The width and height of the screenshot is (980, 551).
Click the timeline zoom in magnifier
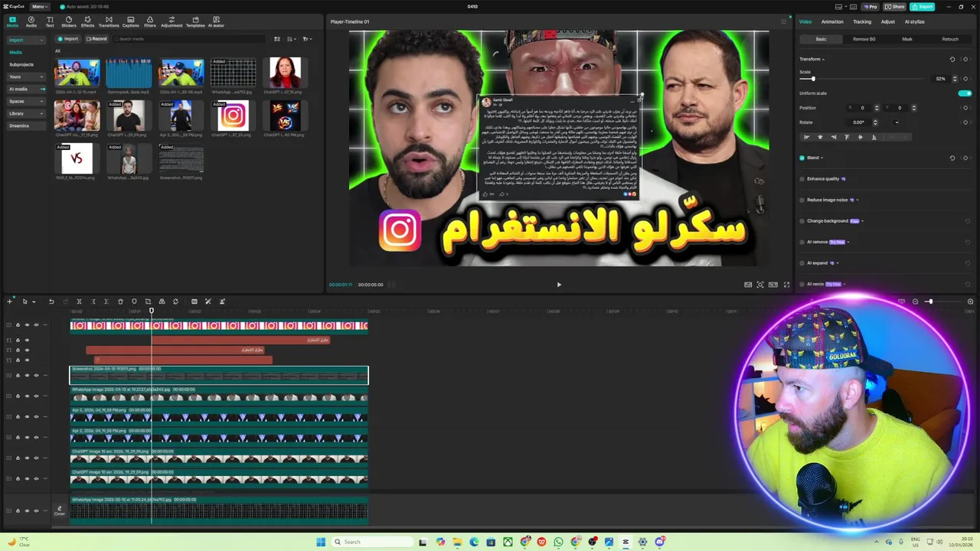coord(970,302)
